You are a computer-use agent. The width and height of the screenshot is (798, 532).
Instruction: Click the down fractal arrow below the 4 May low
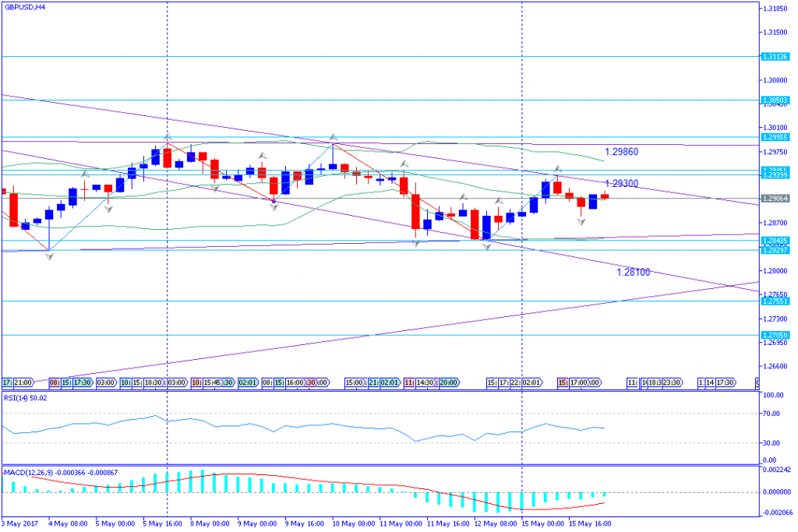click(50, 256)
